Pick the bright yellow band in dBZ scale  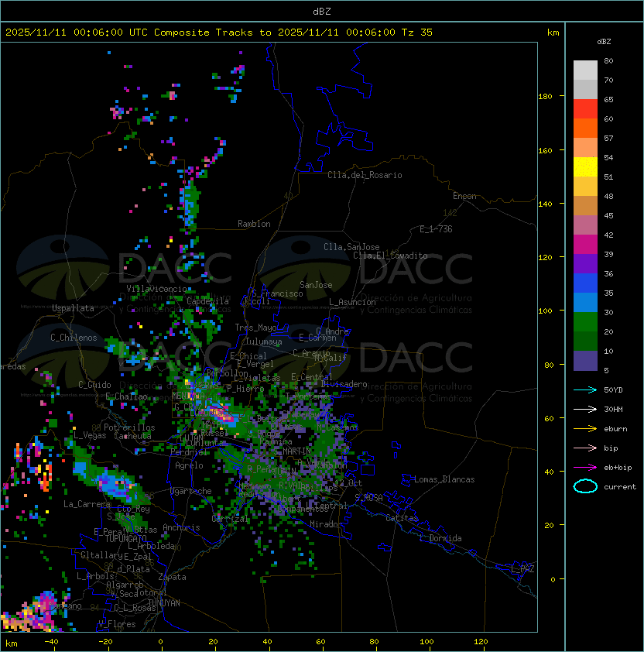(x=585, y=167)
